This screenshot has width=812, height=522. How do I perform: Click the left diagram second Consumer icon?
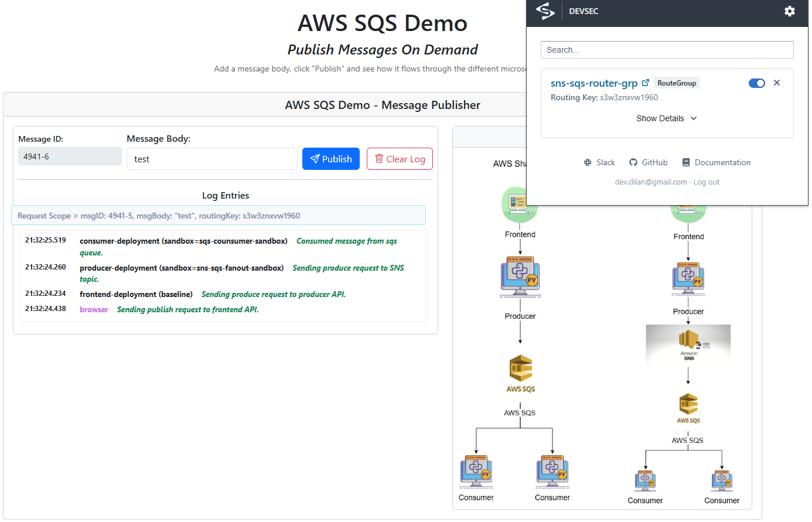click(x=552, y=472)
